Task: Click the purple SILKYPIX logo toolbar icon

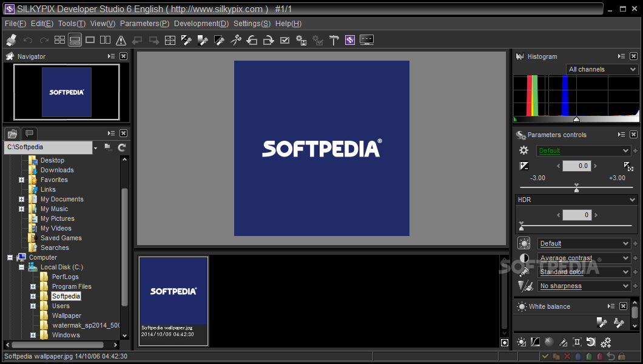Action: (x=350, y=40)
